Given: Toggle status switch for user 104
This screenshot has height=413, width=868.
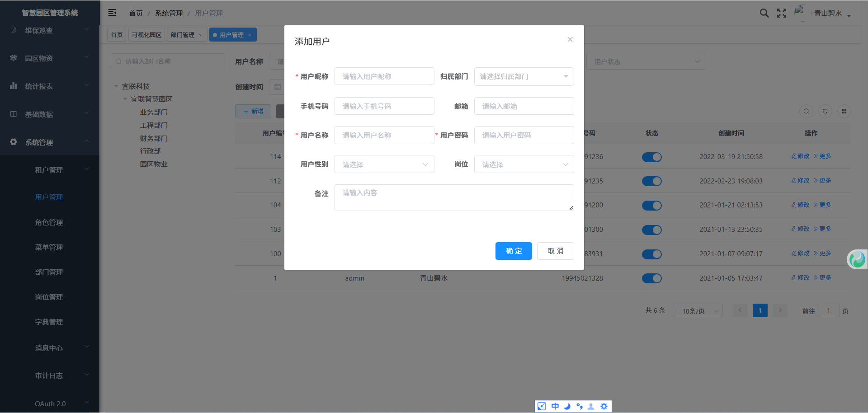Looking at the screenshot, I should pos(651,206).
